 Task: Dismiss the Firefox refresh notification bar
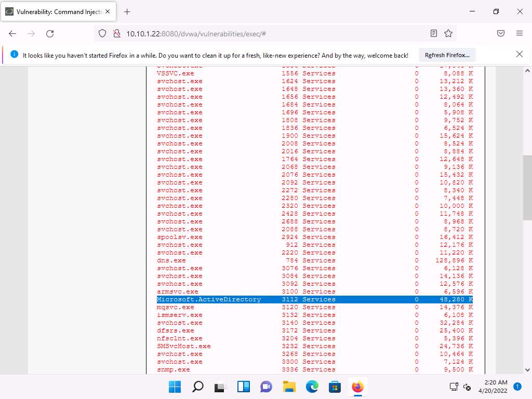[x=519, y=55]
